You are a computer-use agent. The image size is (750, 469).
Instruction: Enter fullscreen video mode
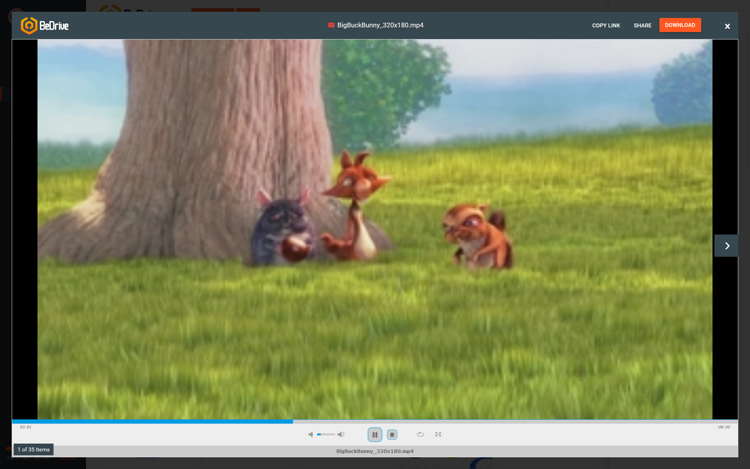point(438,434)
